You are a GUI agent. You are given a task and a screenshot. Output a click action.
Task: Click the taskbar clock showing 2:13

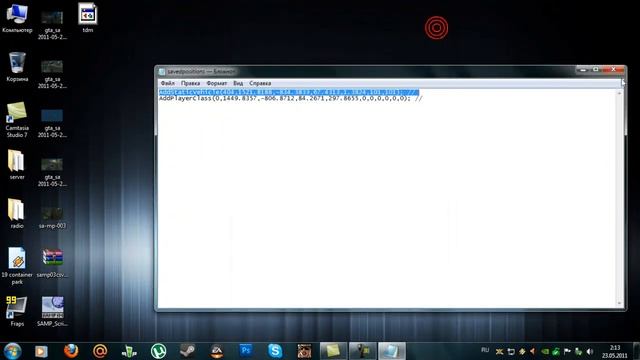pyautogui.click(x=615, y=351)
